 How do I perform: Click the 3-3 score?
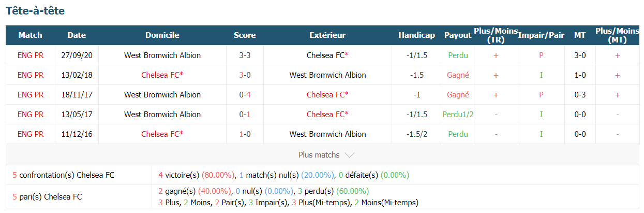(245, 55)
